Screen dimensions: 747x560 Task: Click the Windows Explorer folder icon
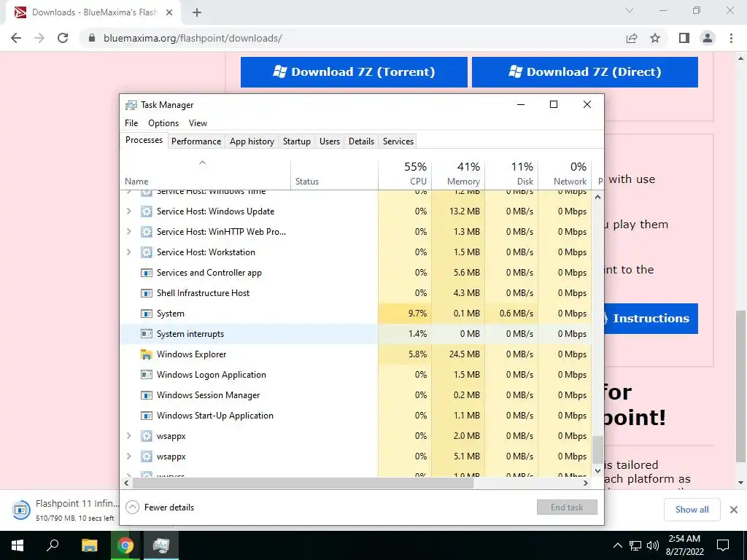(146, 354)
